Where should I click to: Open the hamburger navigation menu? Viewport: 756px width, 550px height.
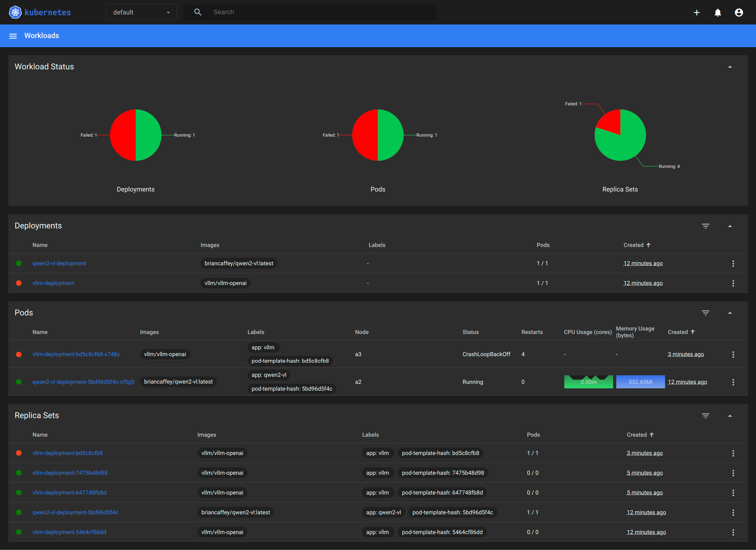[13, 36]
